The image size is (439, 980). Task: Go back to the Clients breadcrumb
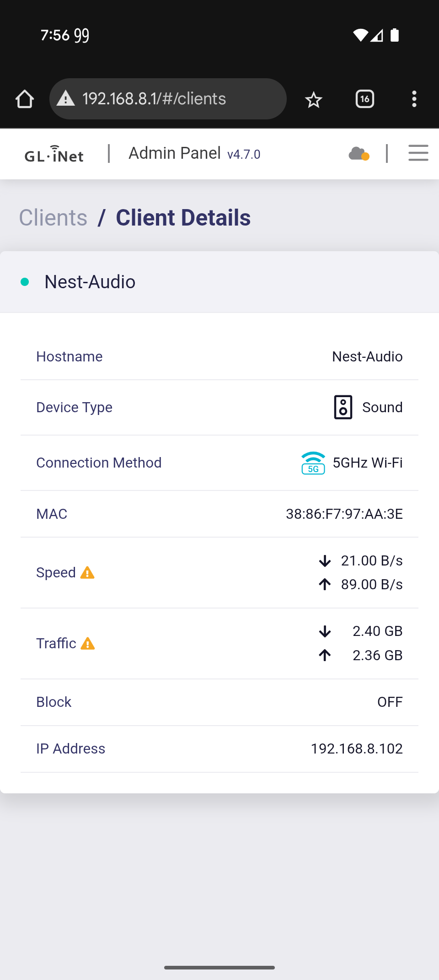53,217
